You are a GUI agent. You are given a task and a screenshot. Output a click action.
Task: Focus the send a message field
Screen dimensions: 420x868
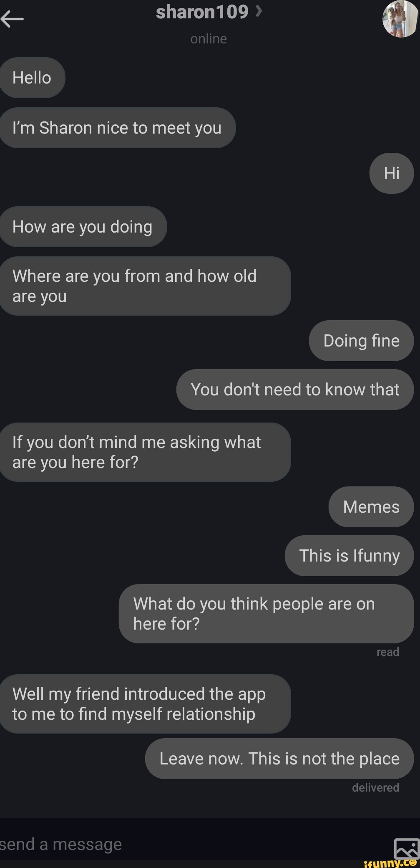(x=188, y=844)
